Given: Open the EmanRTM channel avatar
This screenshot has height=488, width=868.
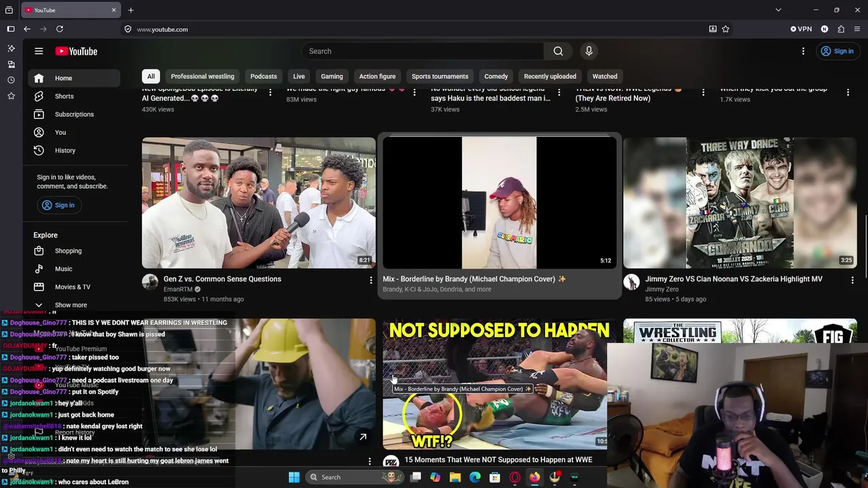Looking at the screenshot, I should tap(150, 282).
